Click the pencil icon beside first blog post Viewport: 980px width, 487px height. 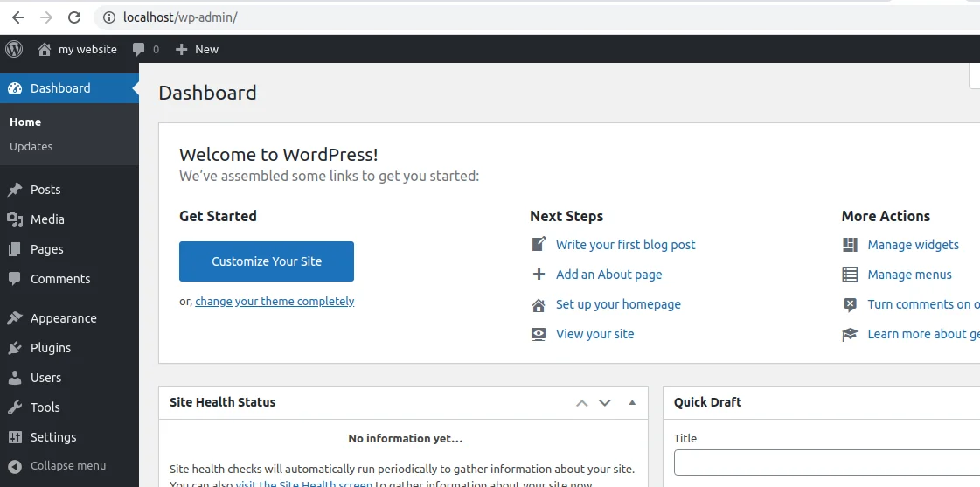(x=539, y=245)
